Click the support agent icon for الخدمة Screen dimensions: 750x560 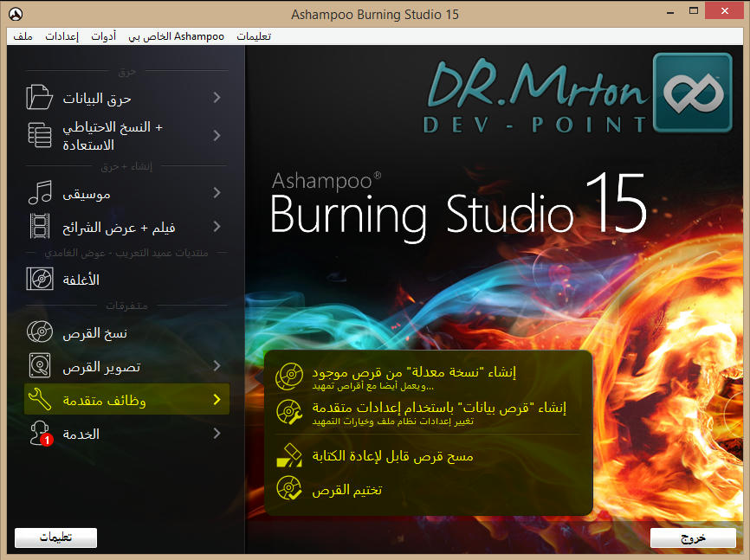point(39,433)
